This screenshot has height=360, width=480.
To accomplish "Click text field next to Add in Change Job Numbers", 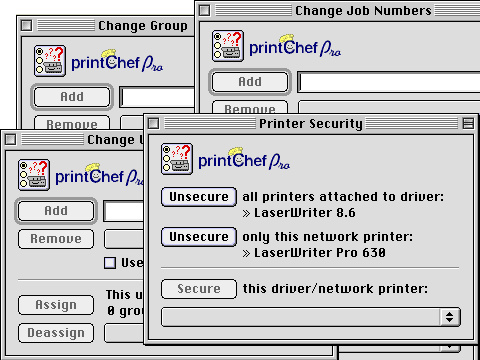I will (x=389, y=82).
